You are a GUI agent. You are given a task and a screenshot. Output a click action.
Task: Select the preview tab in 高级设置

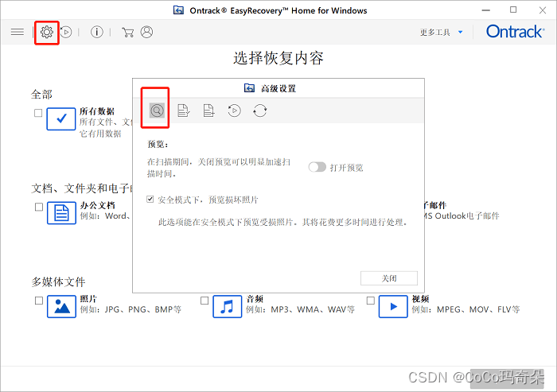coord(157,111)
